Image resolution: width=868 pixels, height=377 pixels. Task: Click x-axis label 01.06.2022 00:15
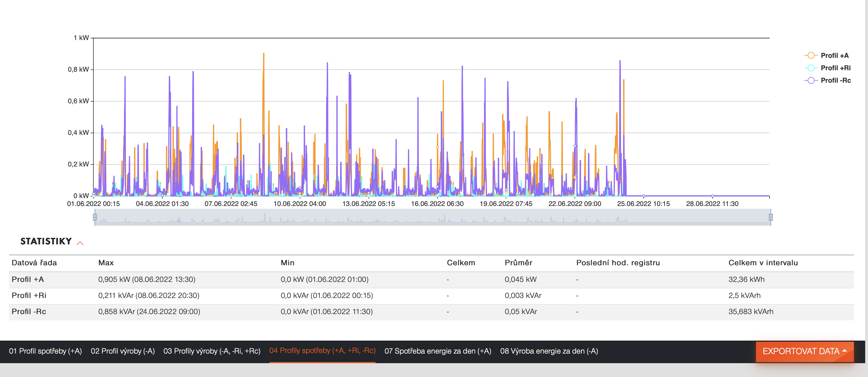(93, 204)
